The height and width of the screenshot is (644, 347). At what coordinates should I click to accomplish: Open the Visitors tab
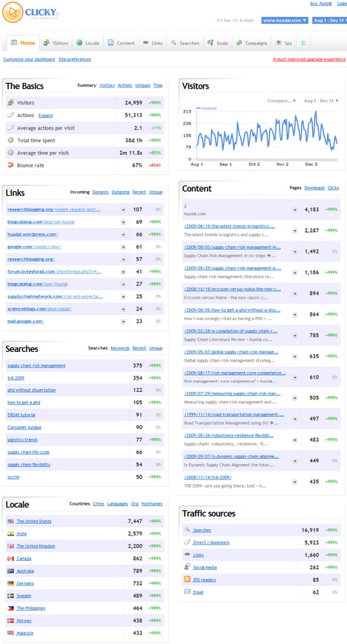point(56,43)
